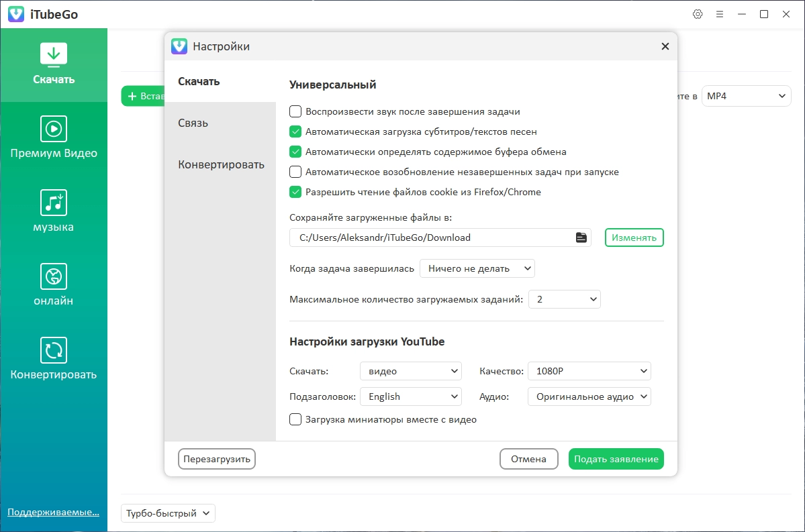Click the Изменять button

634,237
